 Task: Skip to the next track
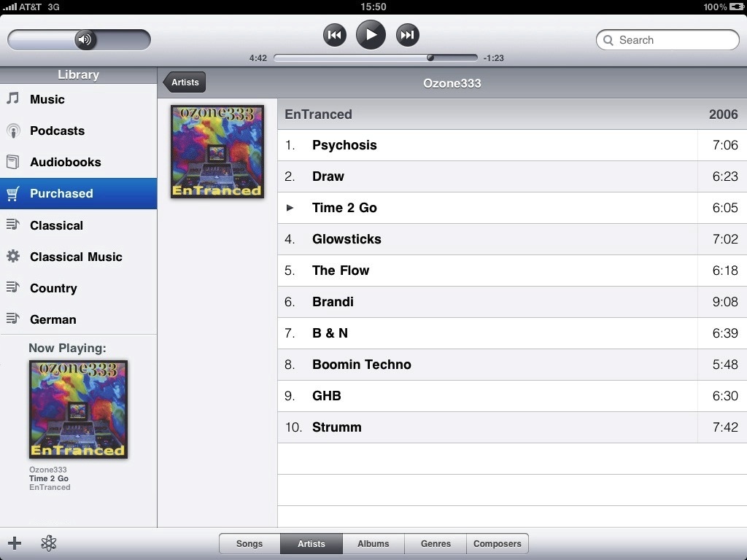point(408,35)
